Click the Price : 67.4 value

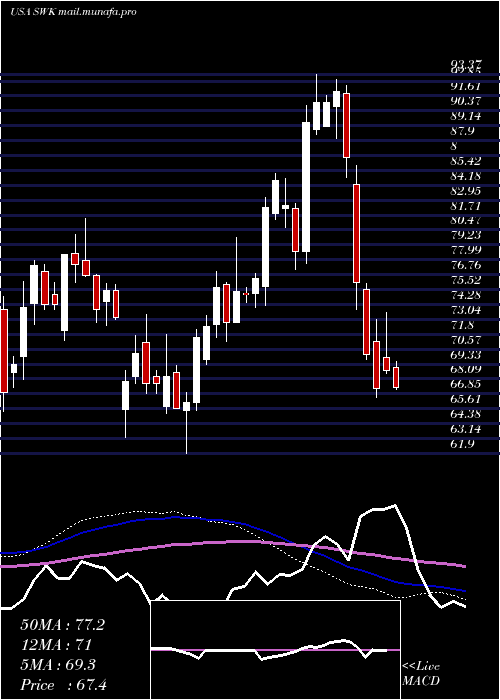click(63, 685)
